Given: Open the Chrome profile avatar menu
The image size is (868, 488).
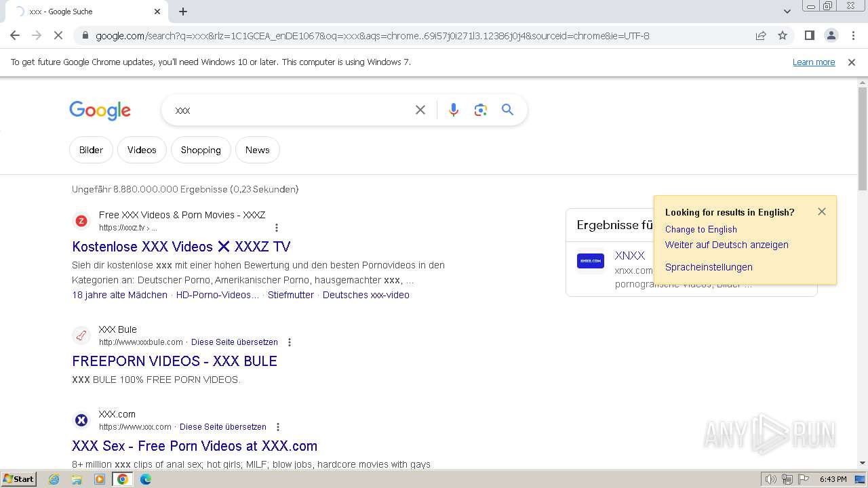Looking at the screenshot, I should click(831, 35).
